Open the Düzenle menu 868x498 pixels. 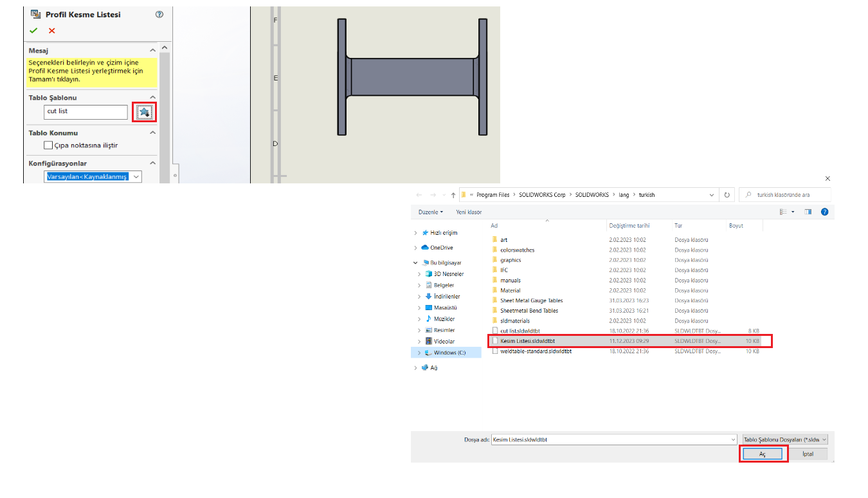(430, 212)
